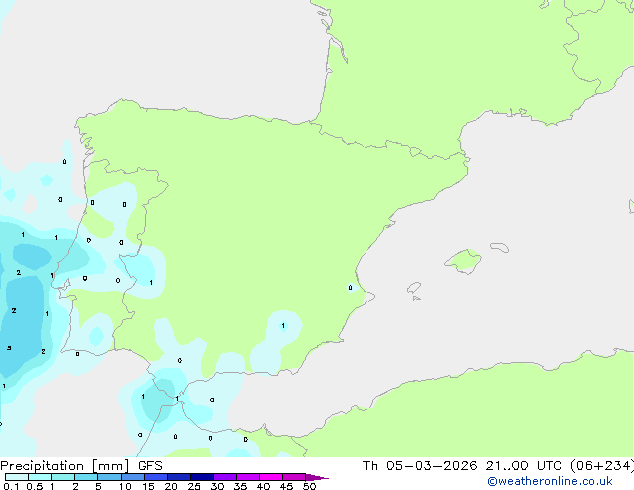
Task: Click the 1–2 mm legend color swatch
Action: pyautogui.click(x=63, y=477)
